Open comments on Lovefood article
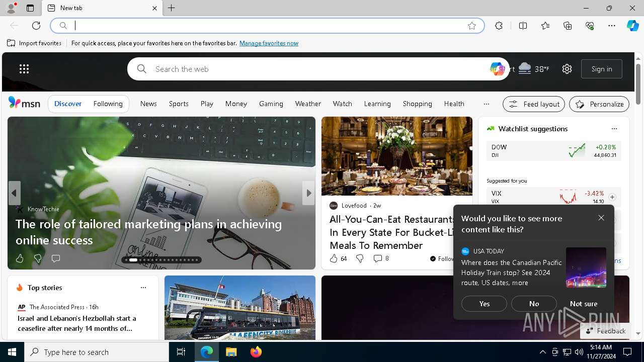The height and width of the screenshot is (362, 644). 381,258
